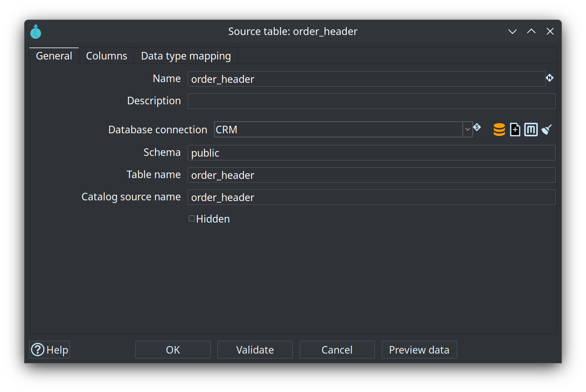586x392 pixels.
Task: Open the Data type mapping tab
Action: point(186,56)
